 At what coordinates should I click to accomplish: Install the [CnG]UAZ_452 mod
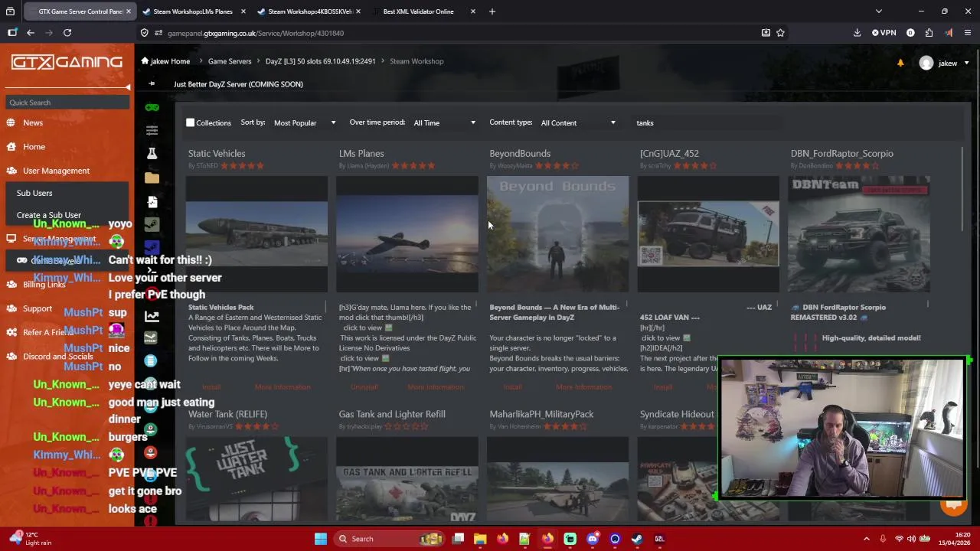[663, 387]
